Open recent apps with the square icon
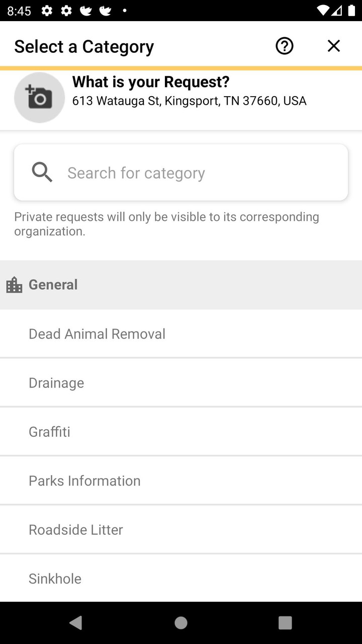362x644 pixels. pos(285,622)
